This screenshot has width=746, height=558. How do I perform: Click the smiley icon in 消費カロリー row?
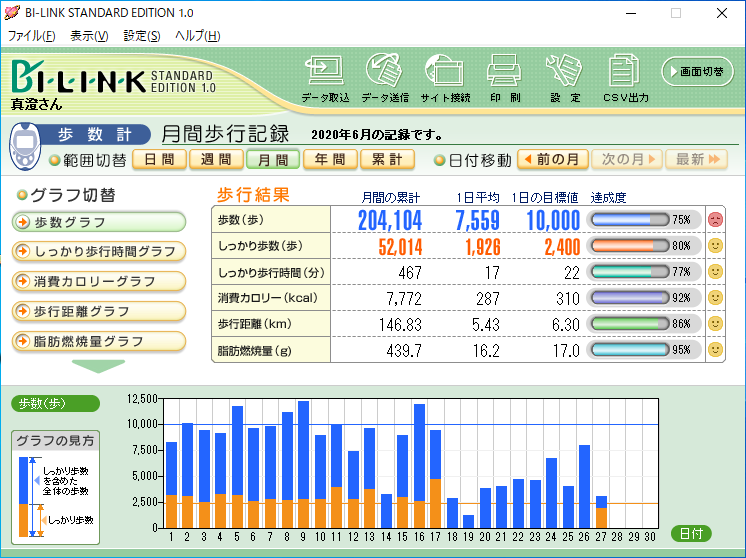click(x=715, y=298)
